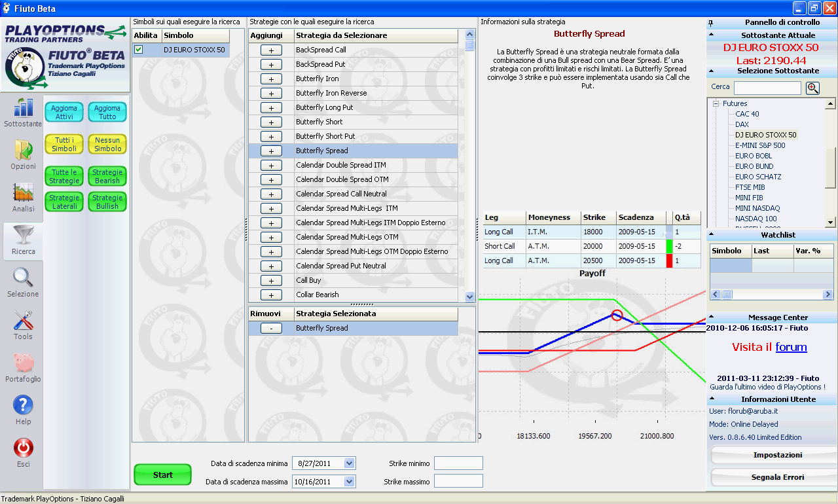Screen dimensions: 838x504
Task: Visit the forum link
Action: pyautogui.click(x=791, y=347)
